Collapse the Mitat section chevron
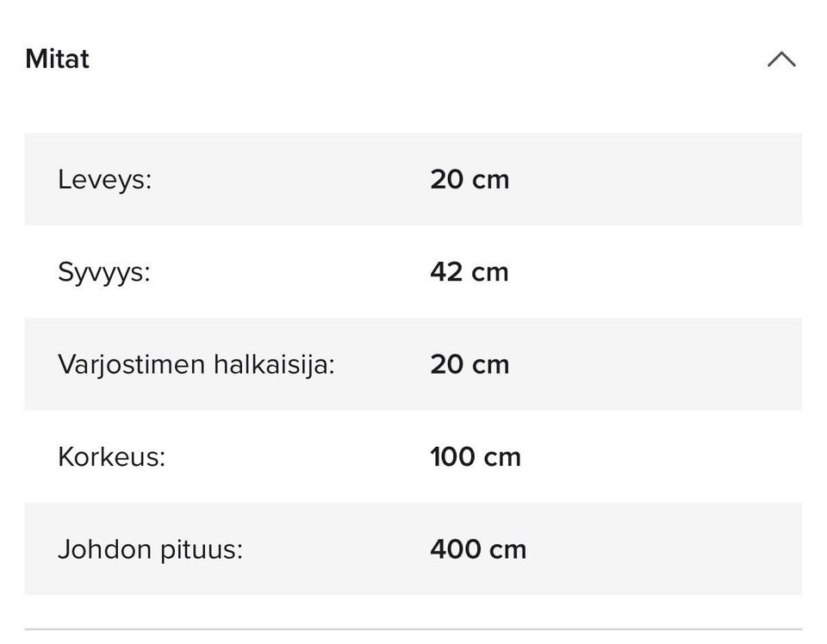 pyautogui.click(x=781, y=59)
